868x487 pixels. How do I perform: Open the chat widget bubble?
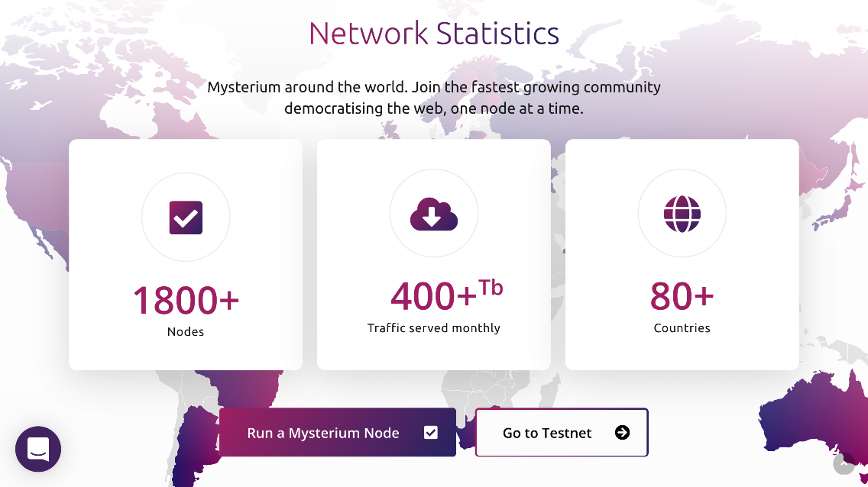(x=38, y=449)
